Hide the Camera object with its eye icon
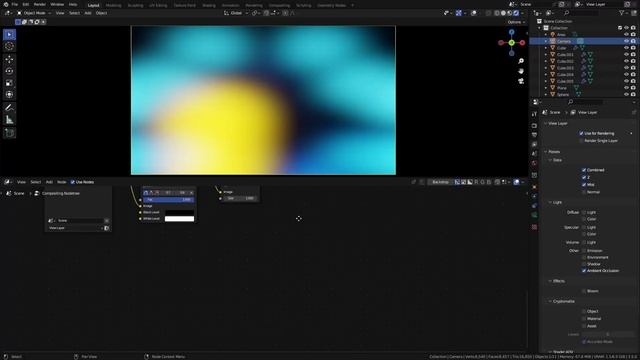The width and height of the screenshot is (640, 360). [x=626, y=41]
